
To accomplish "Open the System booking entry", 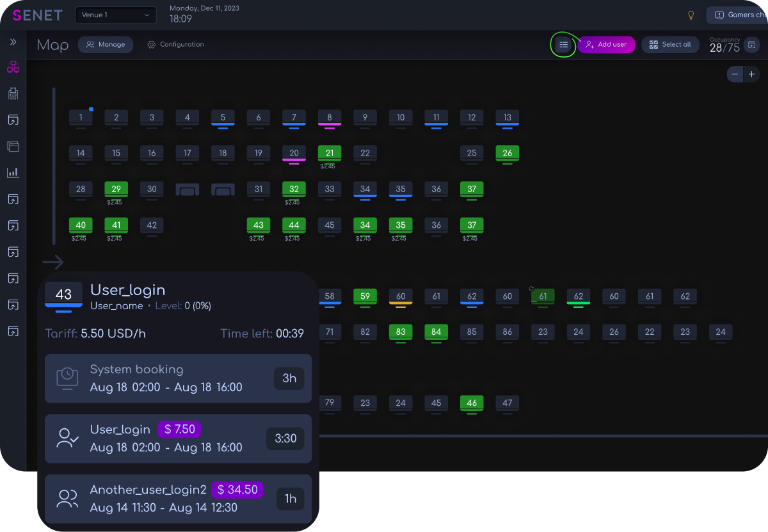I will pyautogui.click(x=178, y=378).
